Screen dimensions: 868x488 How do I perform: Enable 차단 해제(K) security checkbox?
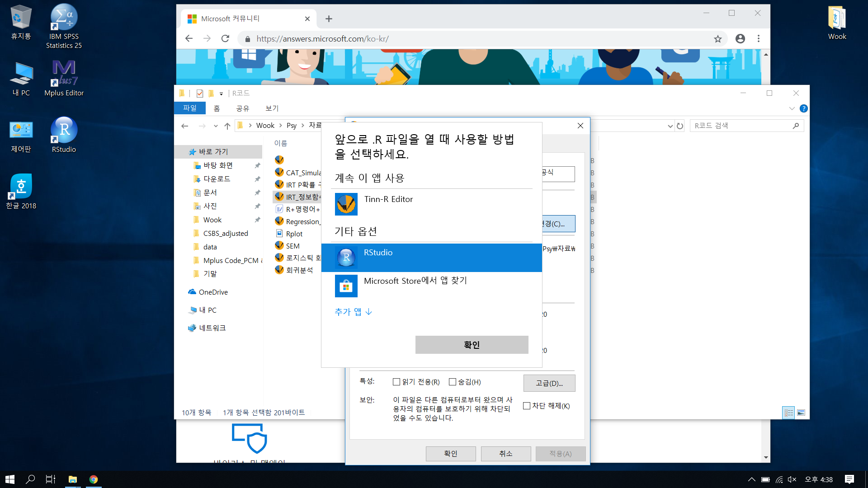point(526,406)
